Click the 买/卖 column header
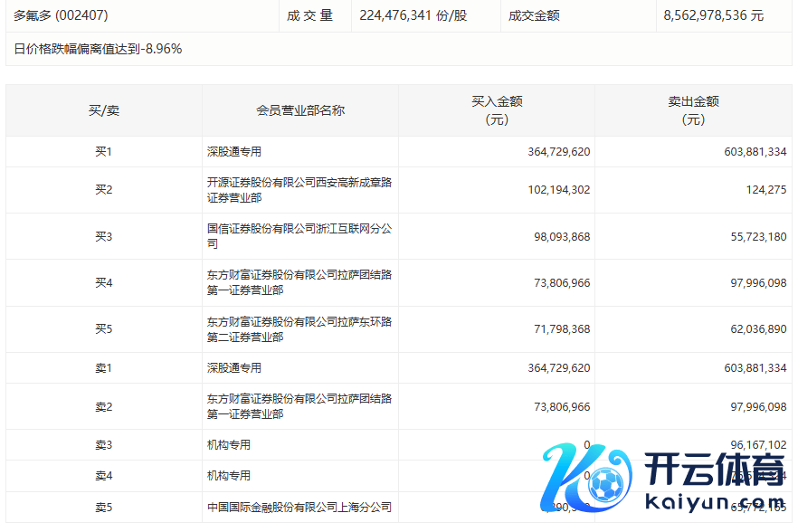This screenshot has height=532, width=798. [x=103, y=110]
